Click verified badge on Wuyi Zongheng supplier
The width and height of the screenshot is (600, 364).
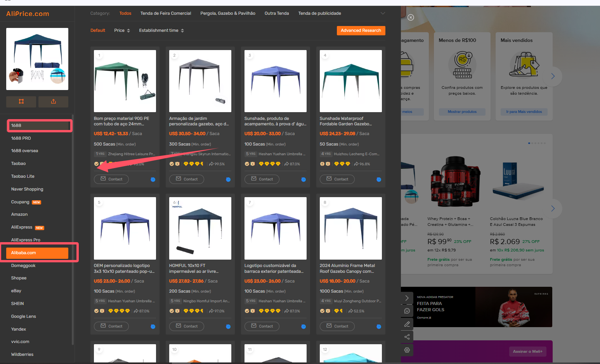tap(322, 311)
